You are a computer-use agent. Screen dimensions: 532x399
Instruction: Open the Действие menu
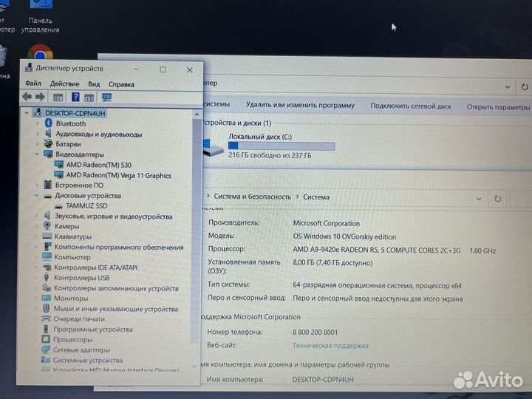[64, 83]
